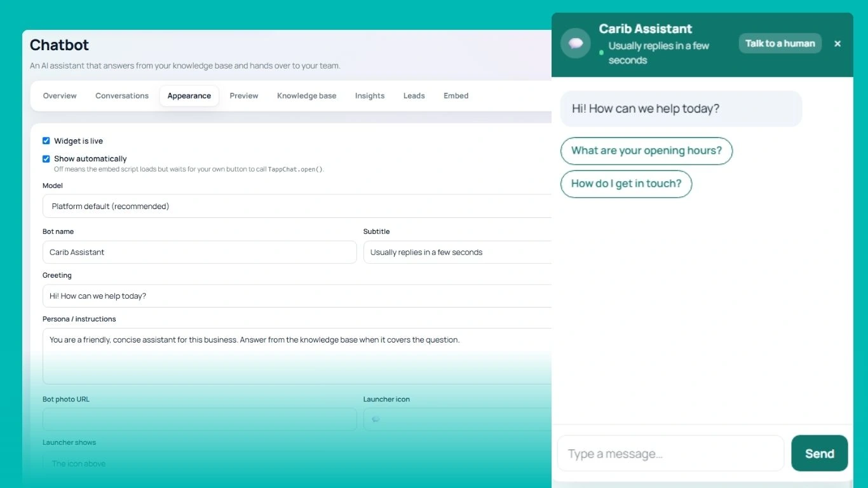Open the Embed tab
The height and width of the screenshot is (488, 868).
pos(456,96)
